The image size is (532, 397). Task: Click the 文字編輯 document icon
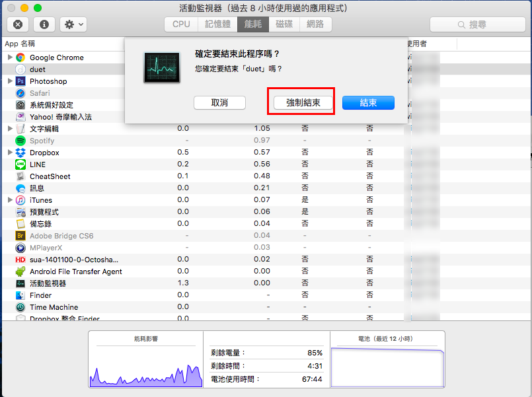20,129
